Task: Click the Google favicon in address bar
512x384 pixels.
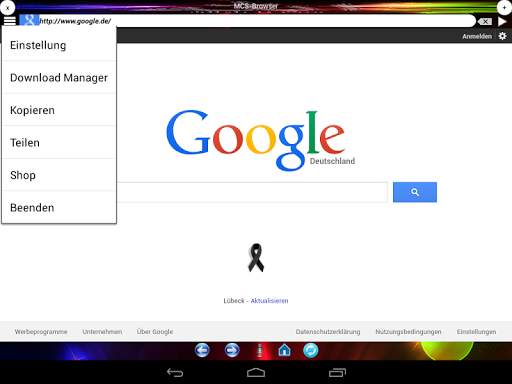Action: pos(29,21)
